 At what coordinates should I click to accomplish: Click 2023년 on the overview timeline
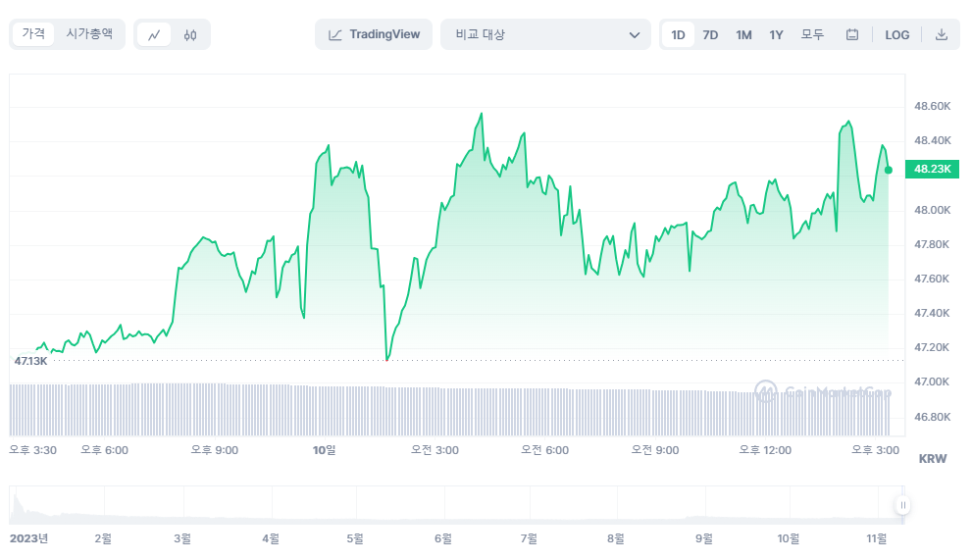coord(29,538)
